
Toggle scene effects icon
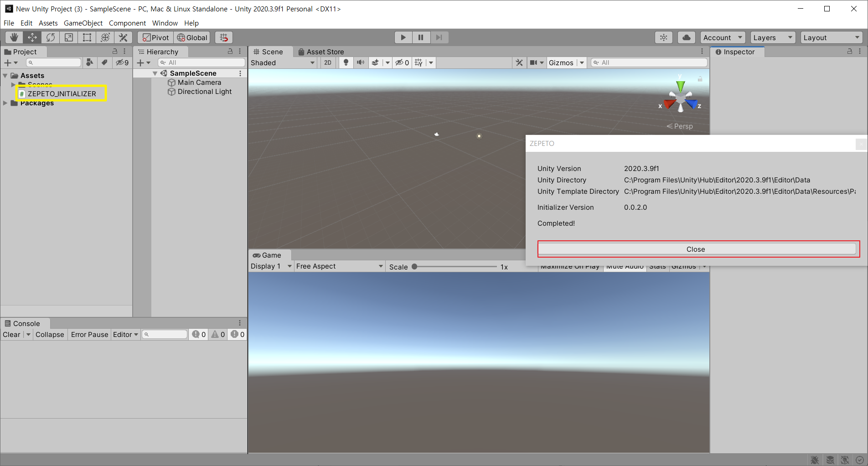tap(375, 62)
